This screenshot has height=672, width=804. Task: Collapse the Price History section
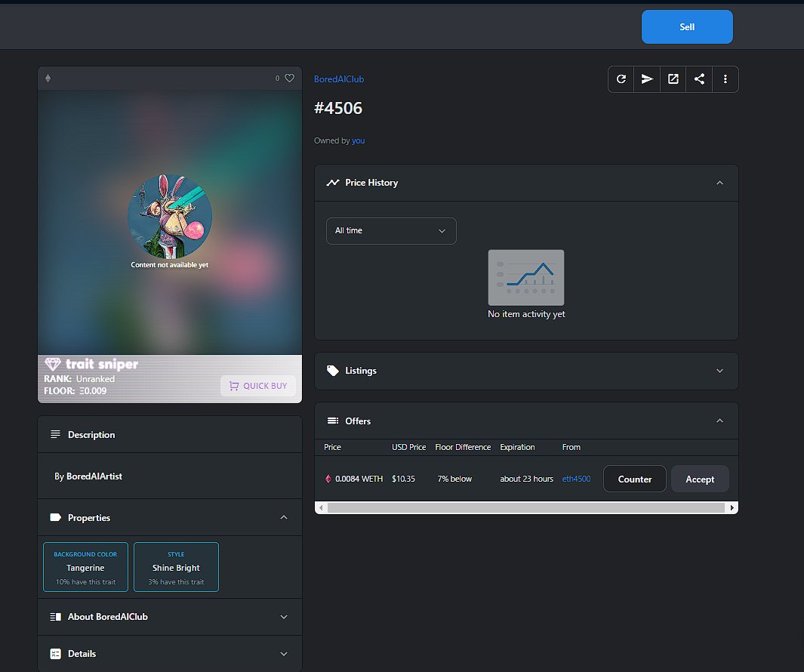[x=720, y=183]
